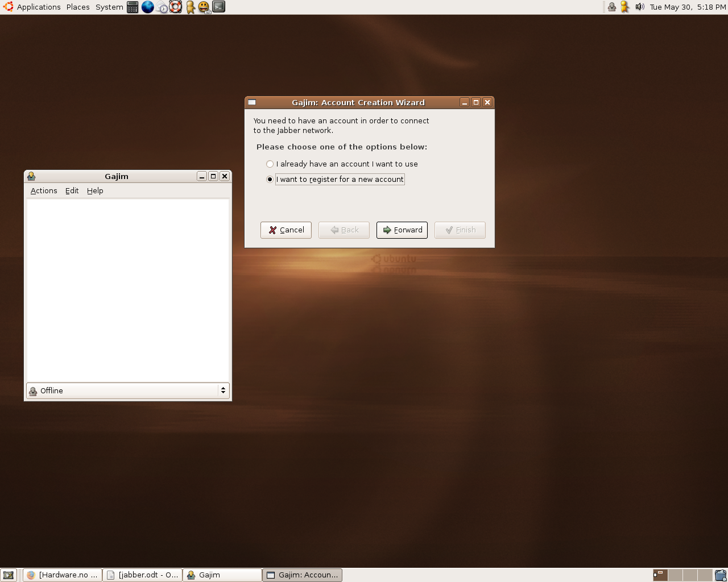Open the Evolution mail clock icon
Image resolution: width=728 pixels, height=582 pixels.
162,7
